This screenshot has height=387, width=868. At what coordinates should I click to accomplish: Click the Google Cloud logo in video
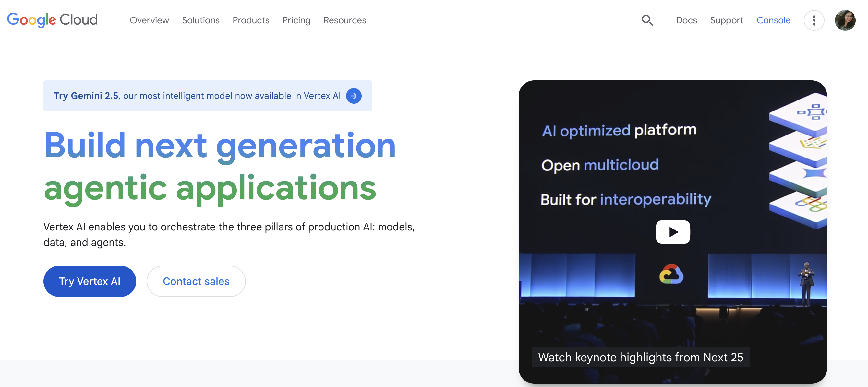[x=671, y=275]
